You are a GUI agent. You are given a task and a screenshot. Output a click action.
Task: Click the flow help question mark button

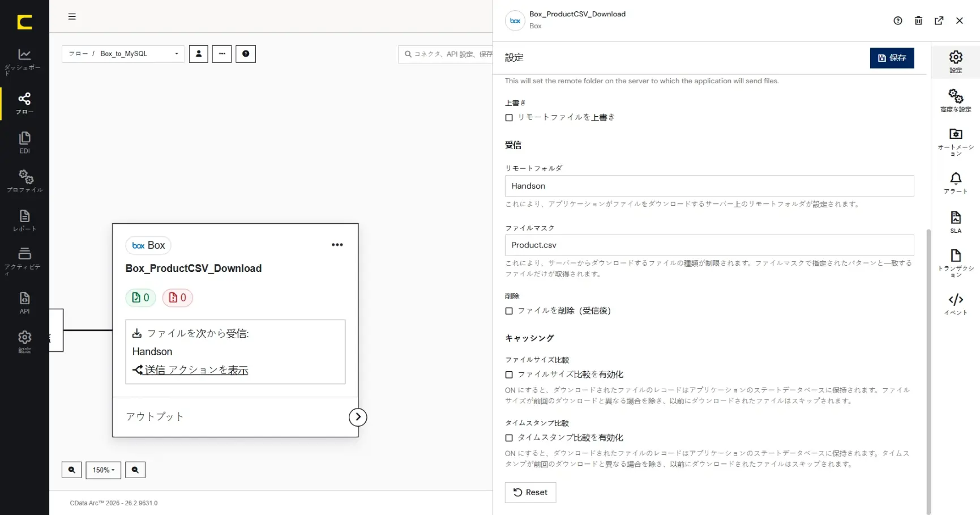[x=246, y=54]
